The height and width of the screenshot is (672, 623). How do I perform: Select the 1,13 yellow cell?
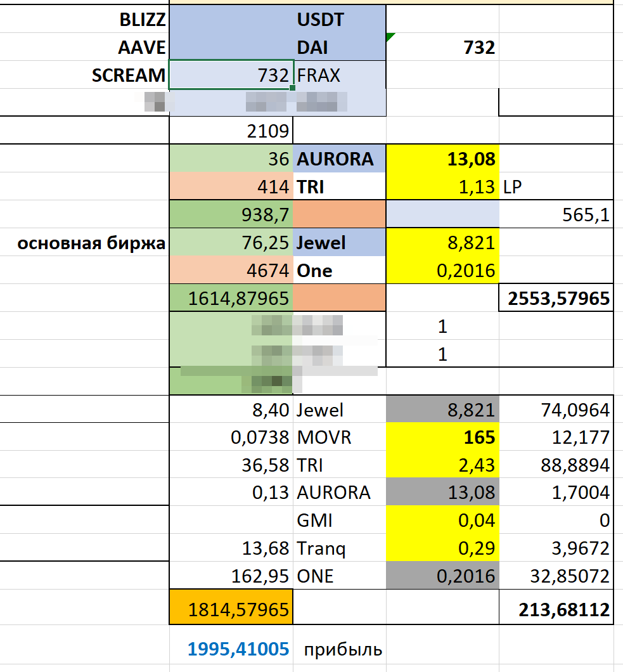click(x=442, y=186)
